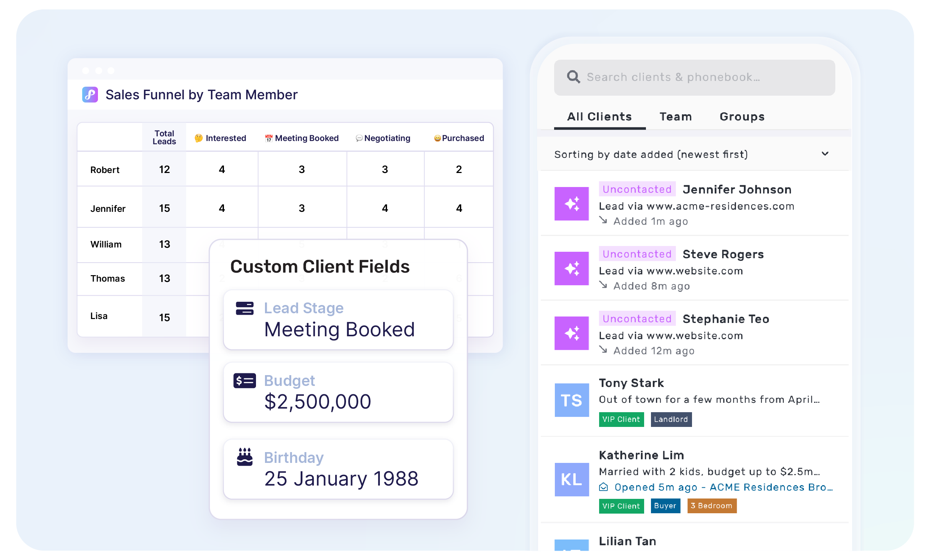Click Stephanie Teo's Uncontacted badge

[637, 319]
